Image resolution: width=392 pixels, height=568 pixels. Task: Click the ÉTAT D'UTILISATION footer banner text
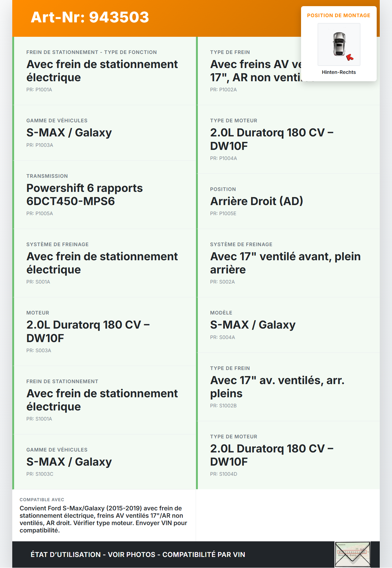[138, 555]
